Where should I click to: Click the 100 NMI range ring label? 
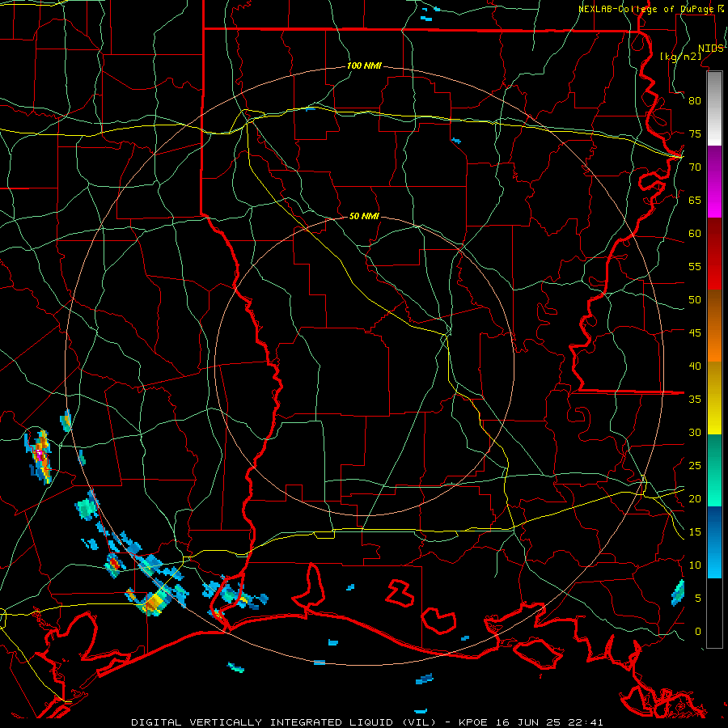tap(364, 66)
